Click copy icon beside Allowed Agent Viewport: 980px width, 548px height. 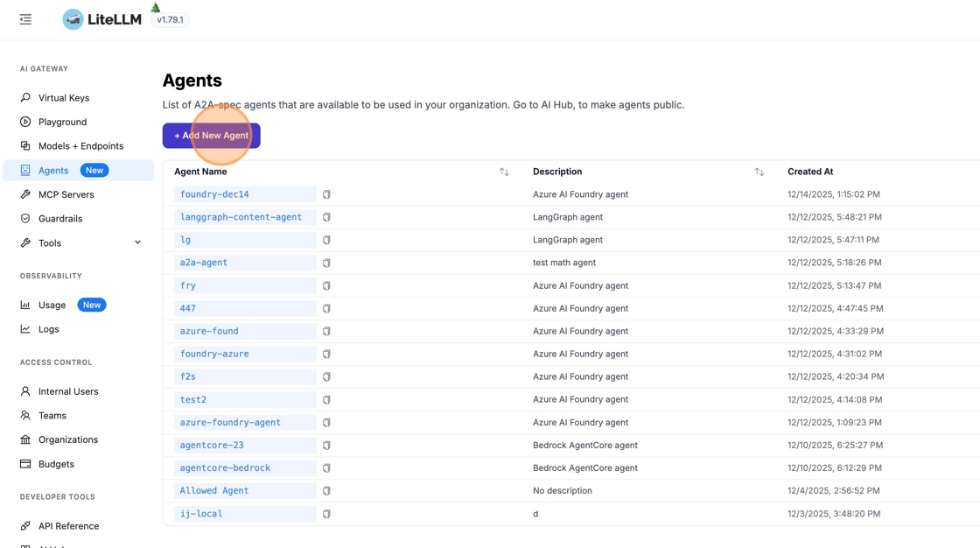pyautogui.click(x=326, y=491)
